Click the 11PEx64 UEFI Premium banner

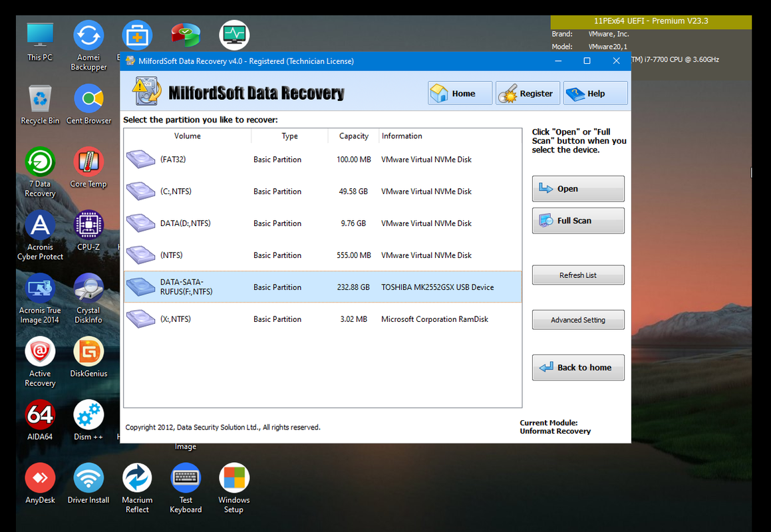click(x=651, y=21)
